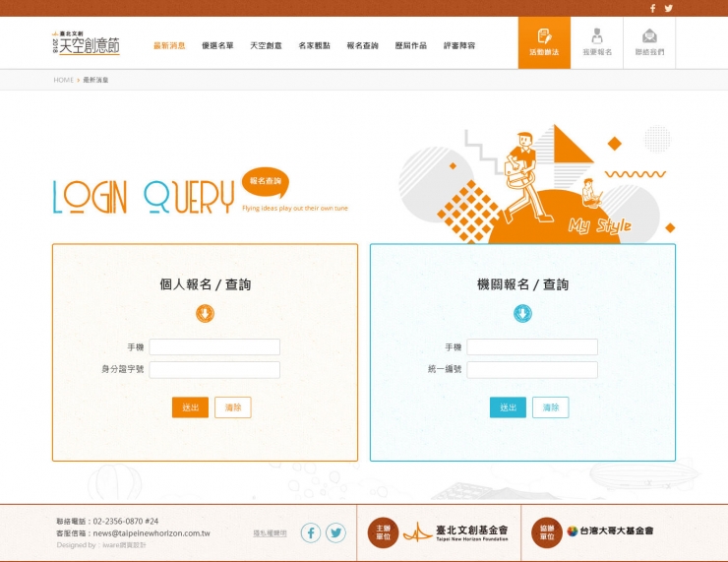Click 清除 button in individual form
This screenshot has height=562, width=728.
[x=233, y=407]
